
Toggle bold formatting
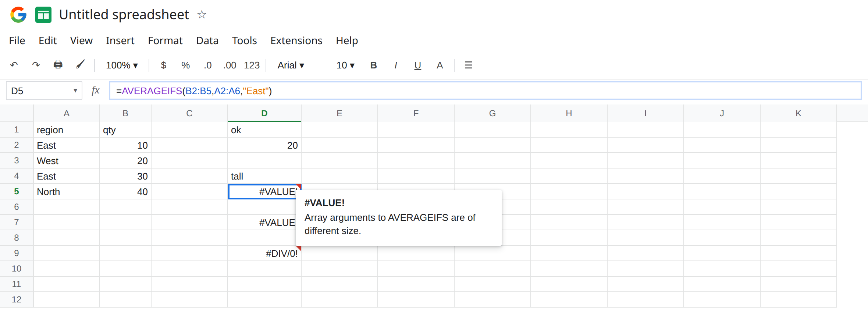[x=373, y=65]
